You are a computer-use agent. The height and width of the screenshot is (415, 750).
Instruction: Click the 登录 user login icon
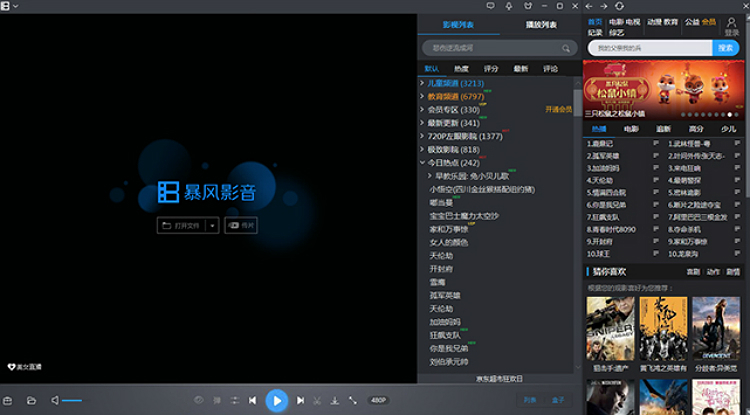731,25
